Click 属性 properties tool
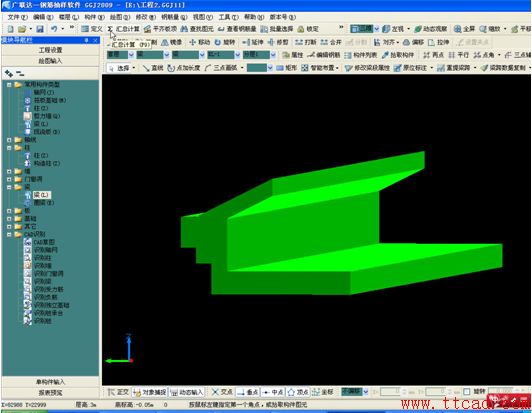Screen dimensions: 532x413 (x=292, y=55)
